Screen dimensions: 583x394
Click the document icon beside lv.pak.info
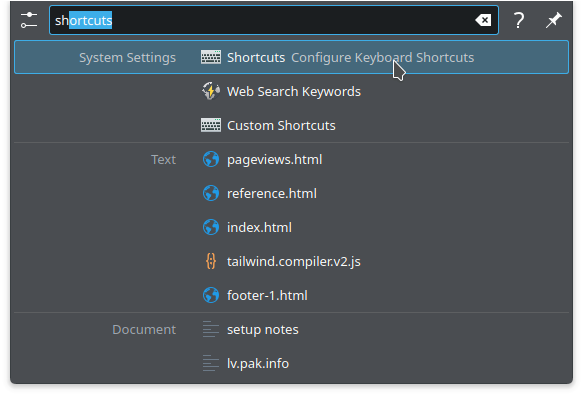click(x=211, y=364)
